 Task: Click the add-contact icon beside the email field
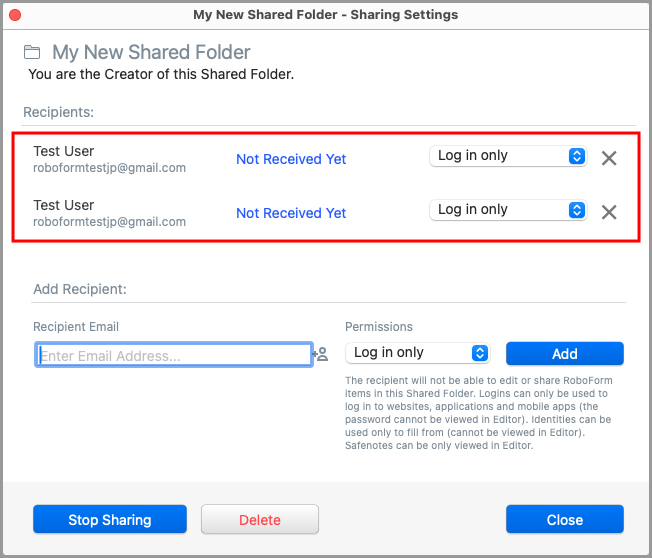tap(321, 354)
